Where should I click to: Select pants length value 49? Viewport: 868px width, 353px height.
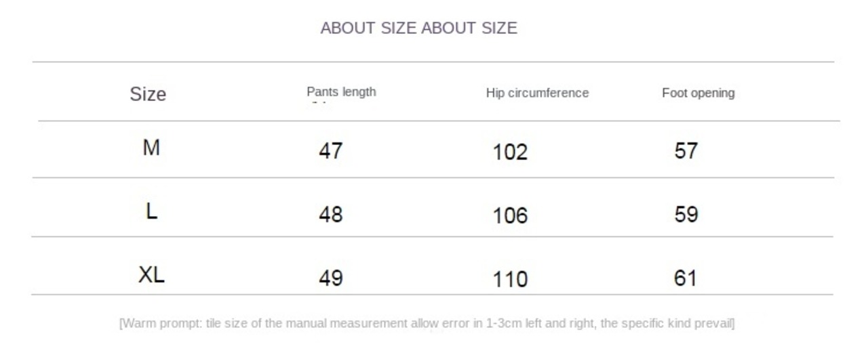point(331,278)
